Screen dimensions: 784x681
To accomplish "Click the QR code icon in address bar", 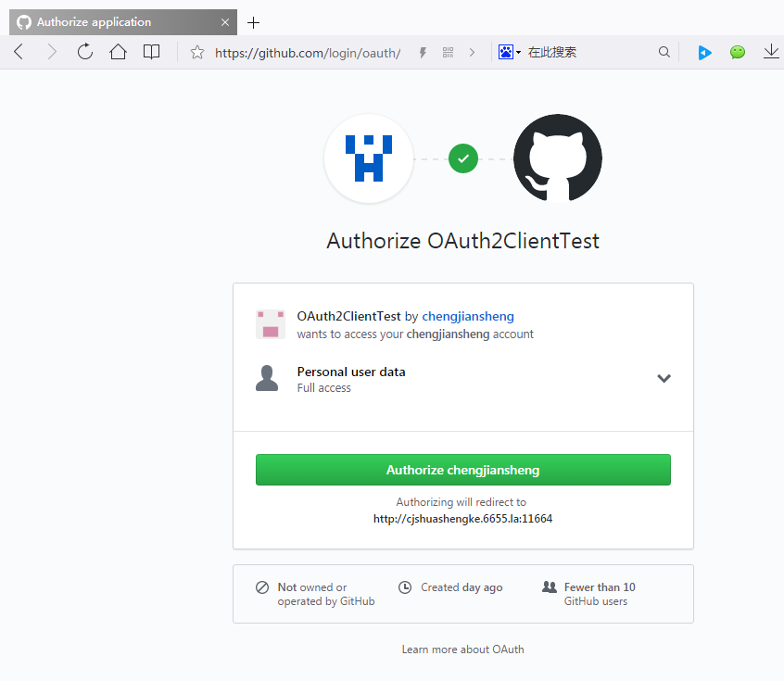I will [x=449, y=53].
